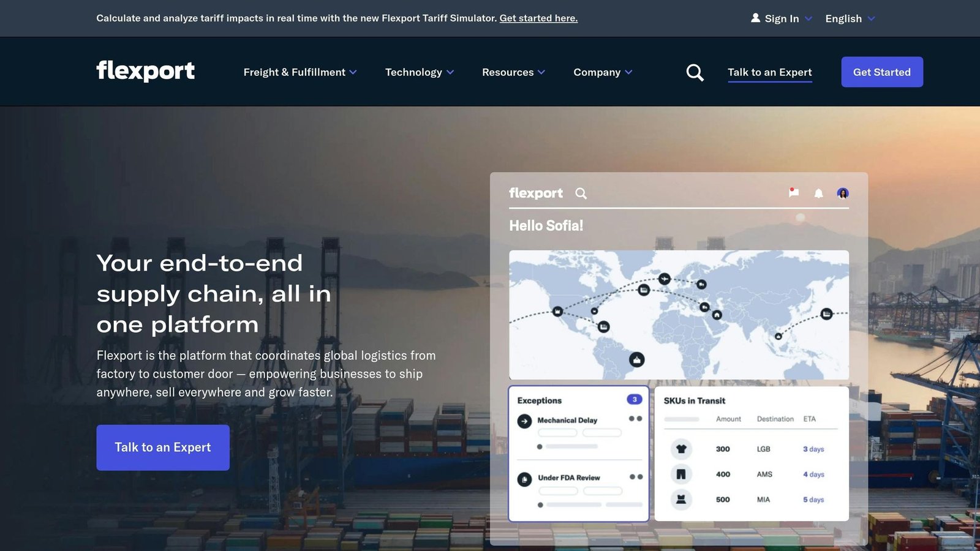Click the bell notifications icon
Image resolution: width=980 pixels, height=551 pixels.
818,193
